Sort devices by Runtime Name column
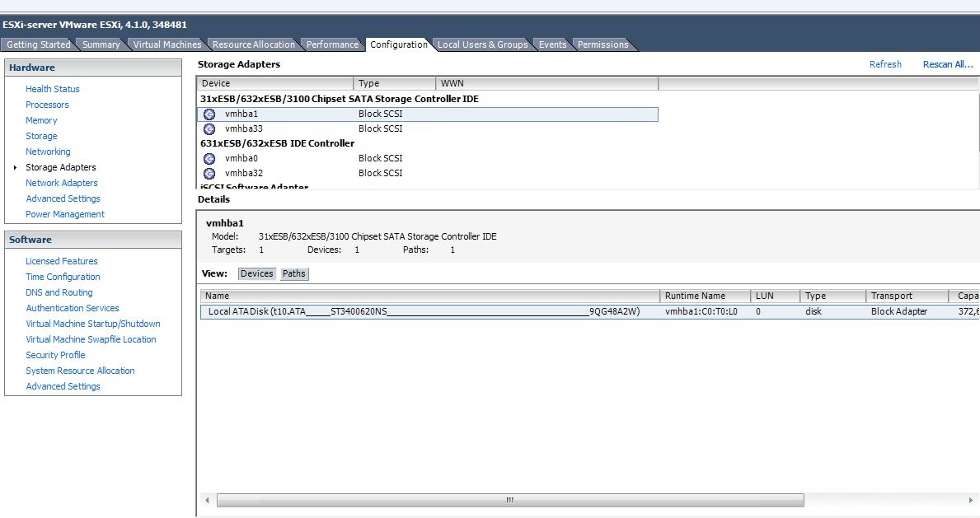Viewport: 980px width, 518px height. click(705, 296)
